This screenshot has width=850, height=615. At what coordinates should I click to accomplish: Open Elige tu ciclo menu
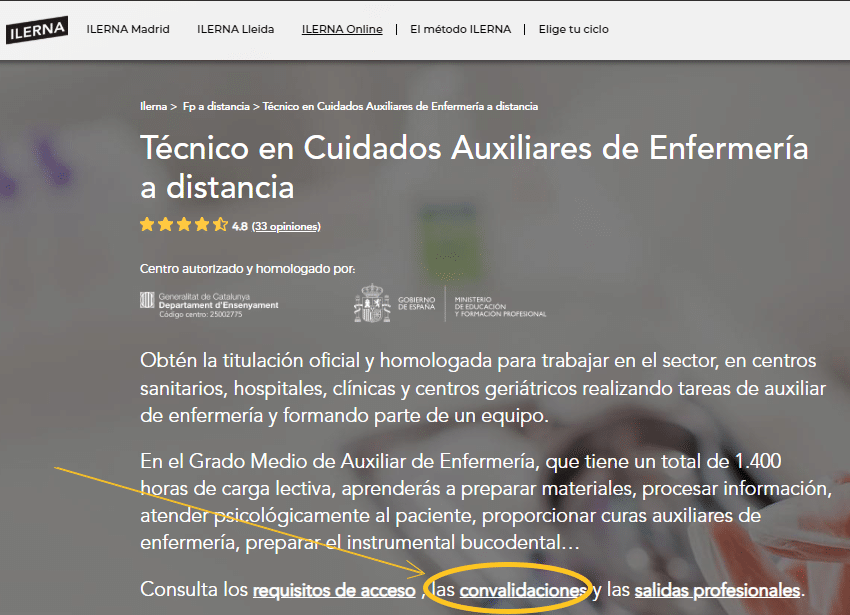click(x=574, y=29)
